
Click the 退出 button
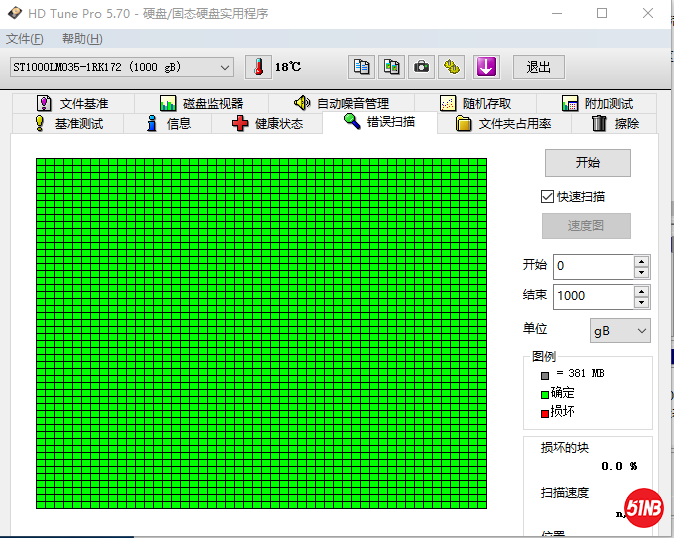coord(539,67)
